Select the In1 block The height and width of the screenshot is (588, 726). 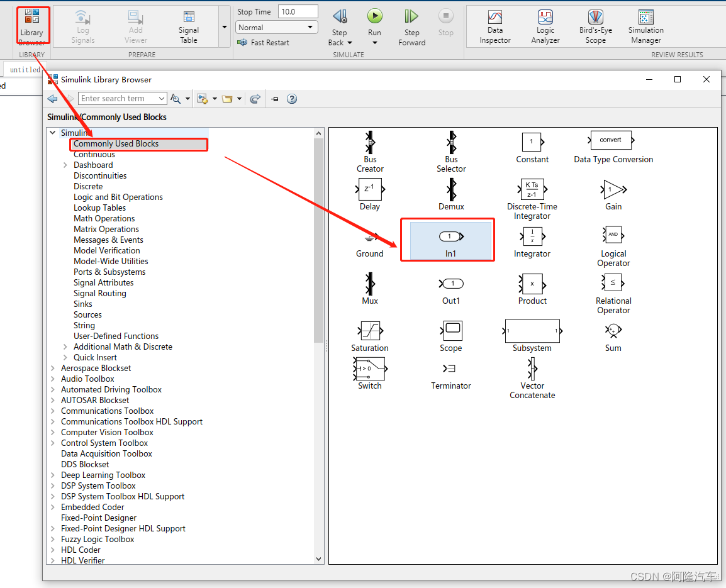click(x=450, y=241)
